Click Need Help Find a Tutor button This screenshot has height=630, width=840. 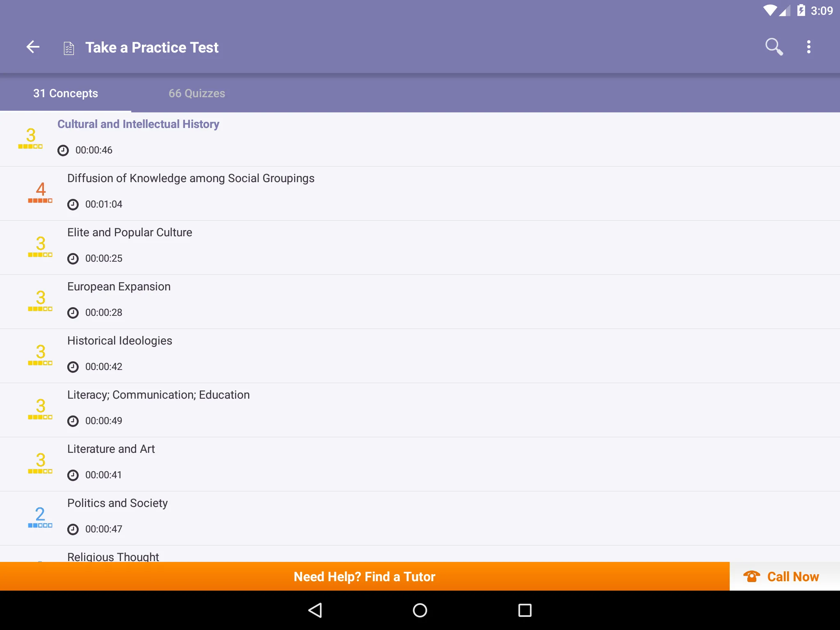pos(365,576)
